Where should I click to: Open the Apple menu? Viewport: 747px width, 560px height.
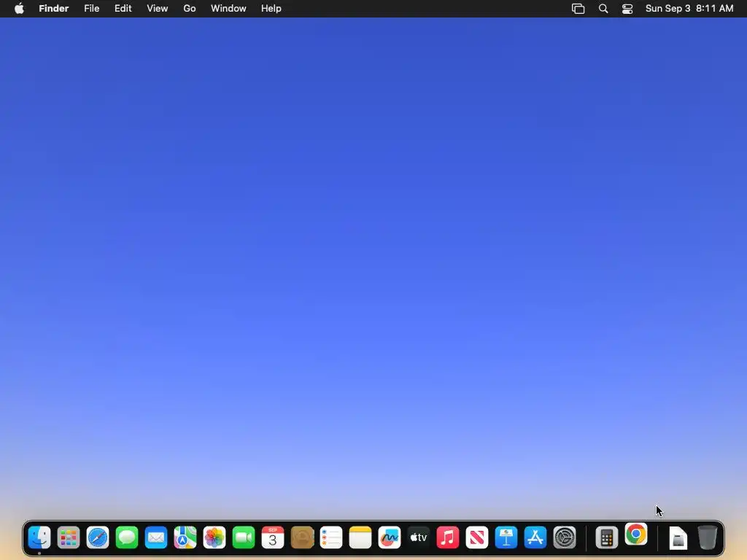click(x=19, y=9)
